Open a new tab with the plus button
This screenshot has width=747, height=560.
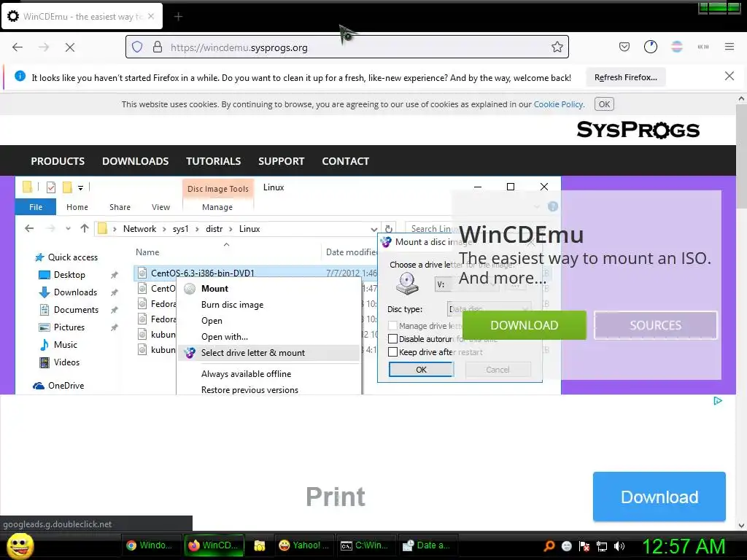pyautogui.click(x=178, y=17)
